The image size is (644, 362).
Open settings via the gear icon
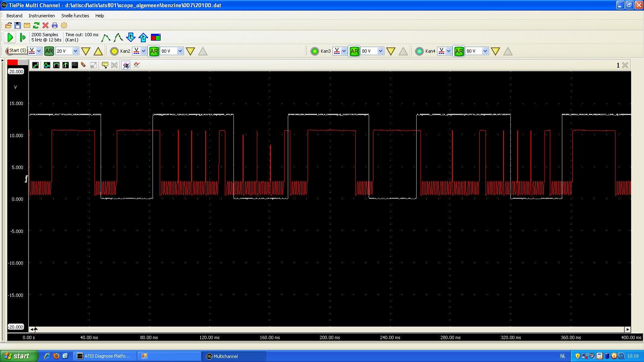(64, 25)
